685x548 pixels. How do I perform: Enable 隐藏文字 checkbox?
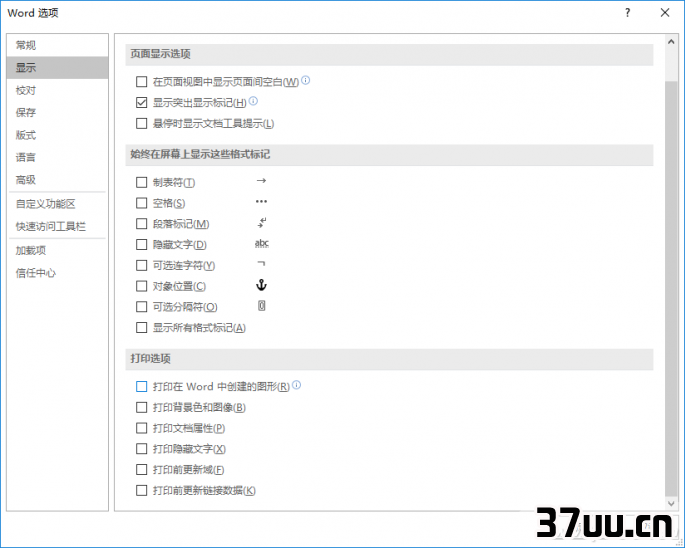pos(142,244)
